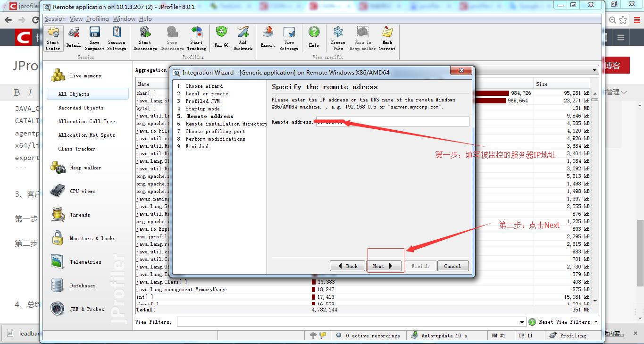Open the Profiling menu

(97, 19)
